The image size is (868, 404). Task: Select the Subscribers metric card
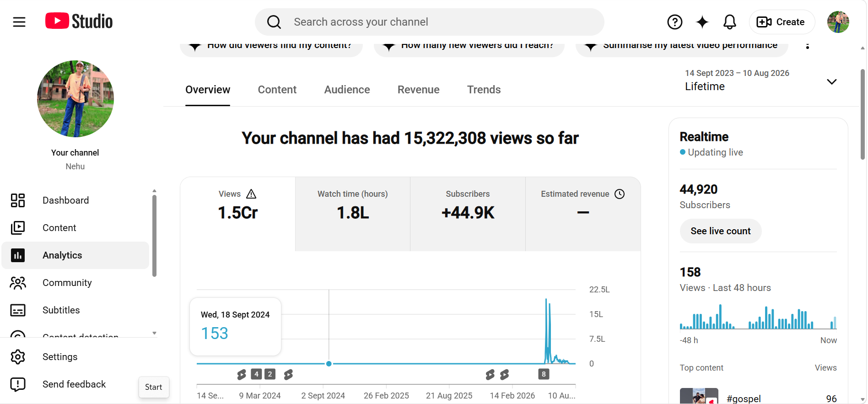[x=468, y=214]
